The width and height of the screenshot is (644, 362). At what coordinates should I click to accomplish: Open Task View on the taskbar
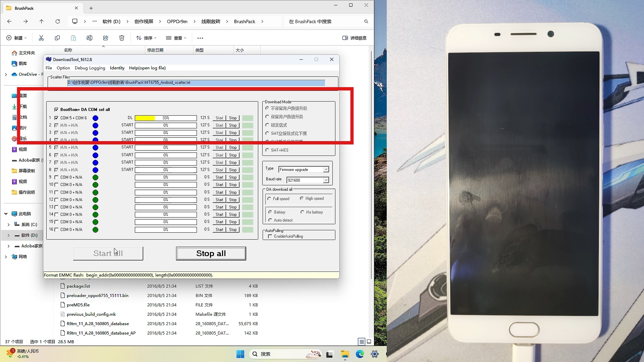click(330, 354)
